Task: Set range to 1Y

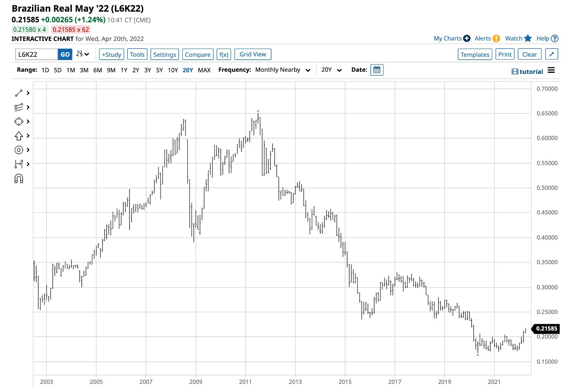Action: point(124,70)
